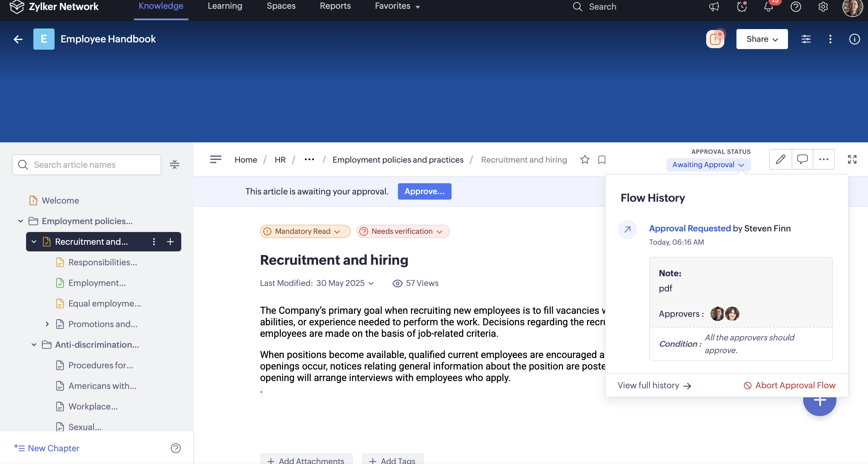Click the Search article names field

87,165
